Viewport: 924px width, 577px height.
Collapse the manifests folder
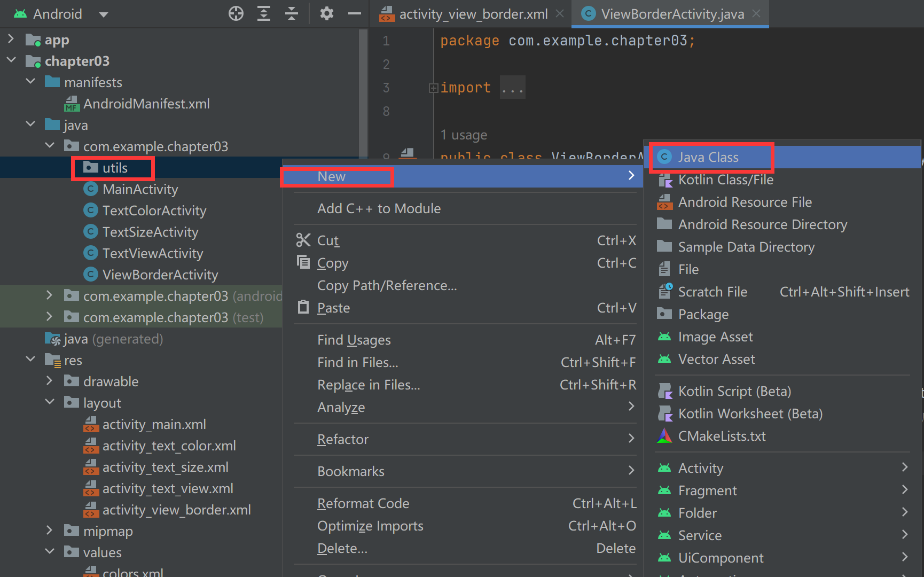click(x=30, y=82)
